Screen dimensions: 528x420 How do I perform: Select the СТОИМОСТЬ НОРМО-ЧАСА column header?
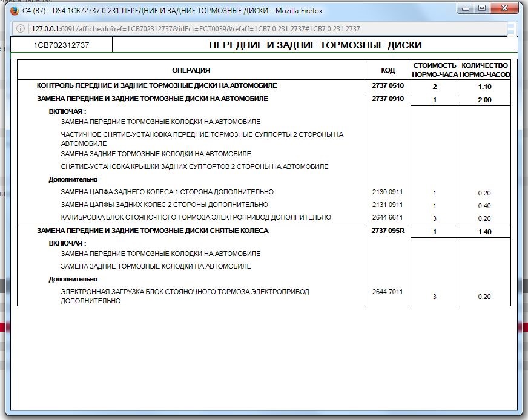tap(434, 70)
